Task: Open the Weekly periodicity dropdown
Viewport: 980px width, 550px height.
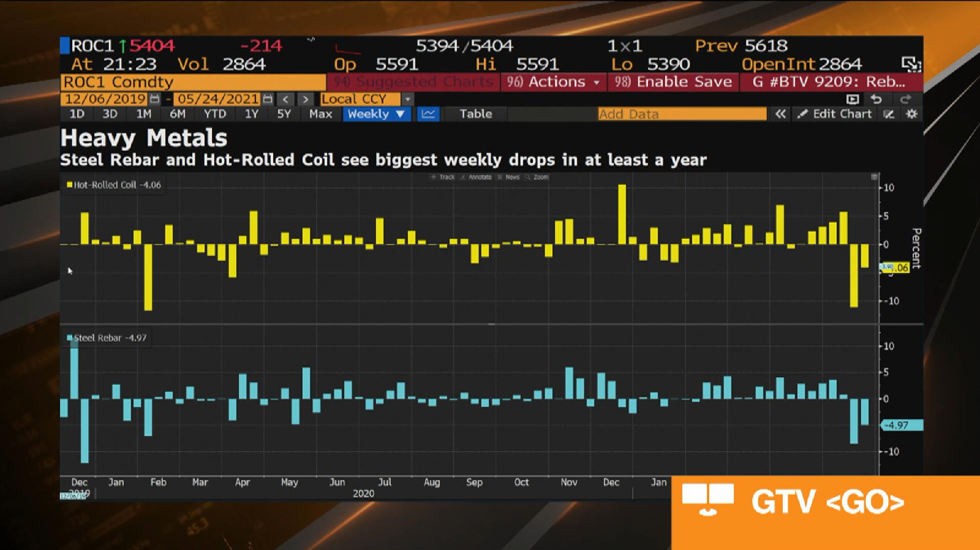Action: 376,114
